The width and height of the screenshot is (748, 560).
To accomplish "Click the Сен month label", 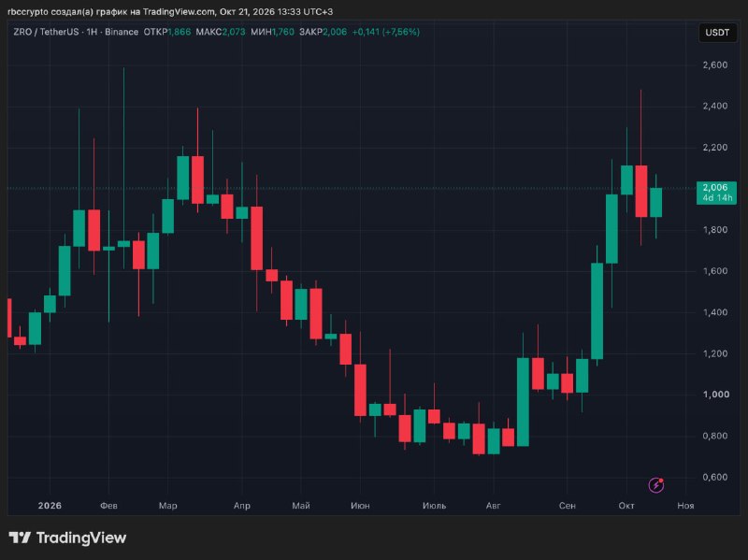I will [x=568, y=506].
